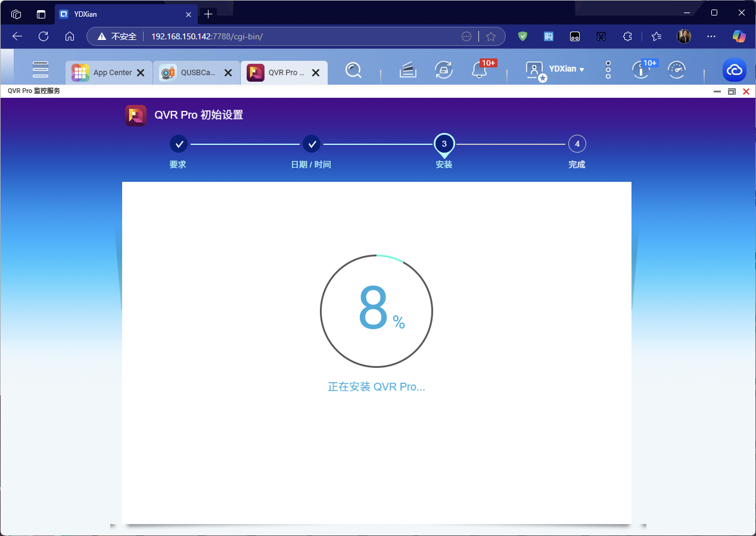
Task: Refresh the browser page
Action: point(43,36)
